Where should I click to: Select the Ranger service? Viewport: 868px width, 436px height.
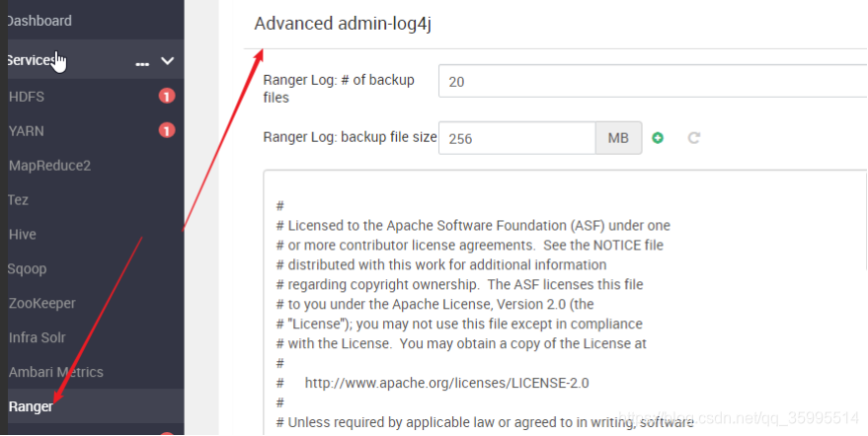point(31,406)
